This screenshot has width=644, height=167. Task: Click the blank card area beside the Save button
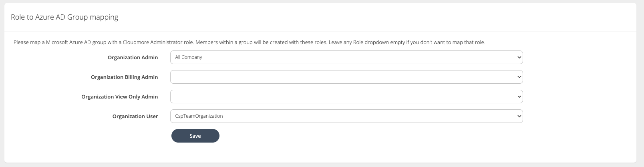pos(360,136)
